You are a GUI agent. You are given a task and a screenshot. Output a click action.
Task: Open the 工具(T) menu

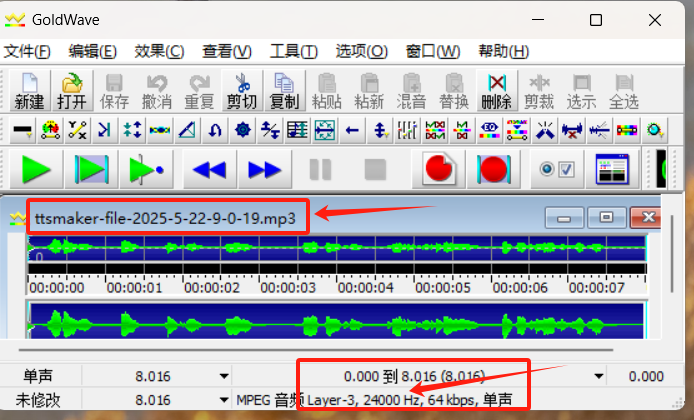(294, 51)
